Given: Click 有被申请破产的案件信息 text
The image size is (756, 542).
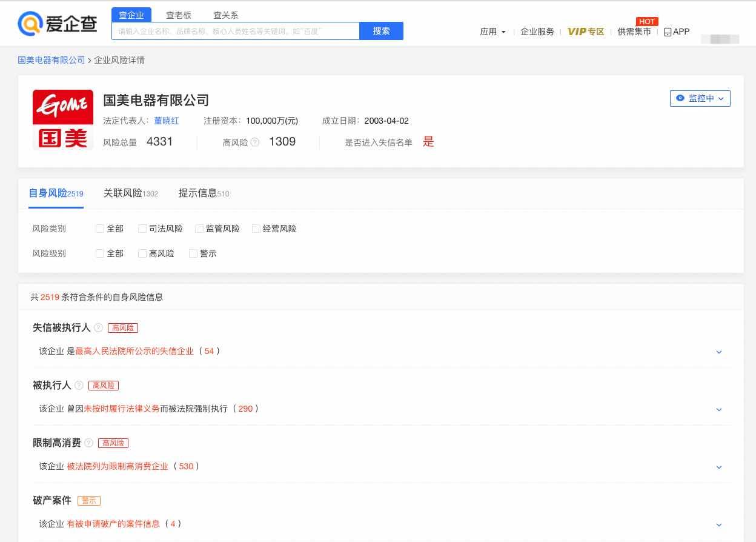Looking at the screenshot, I should [x=113, y=524].
